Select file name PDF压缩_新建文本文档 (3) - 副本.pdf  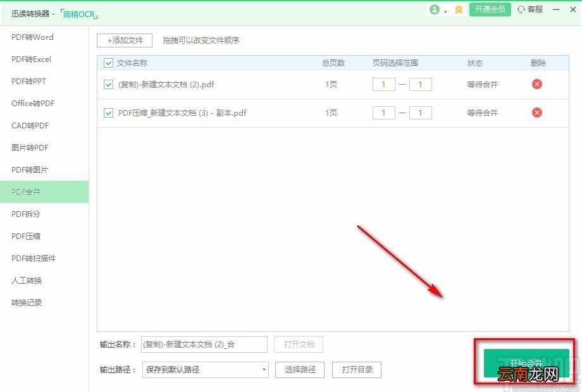coord(182,113)
